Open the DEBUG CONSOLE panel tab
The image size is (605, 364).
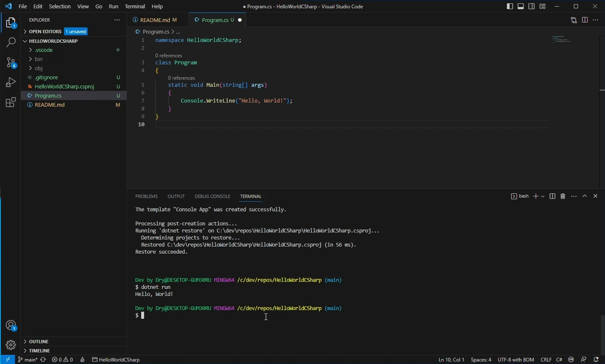(213, 196)
